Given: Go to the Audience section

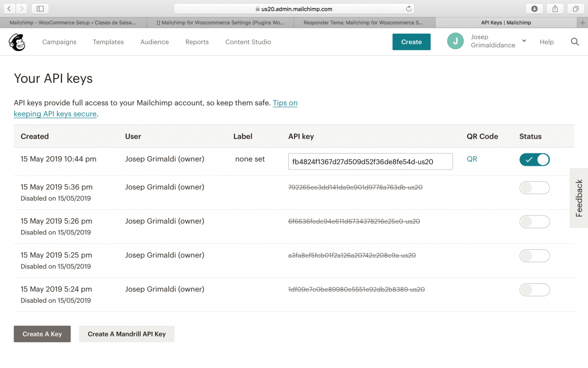Looking at the screenshot, I should (x=154, y=42).
